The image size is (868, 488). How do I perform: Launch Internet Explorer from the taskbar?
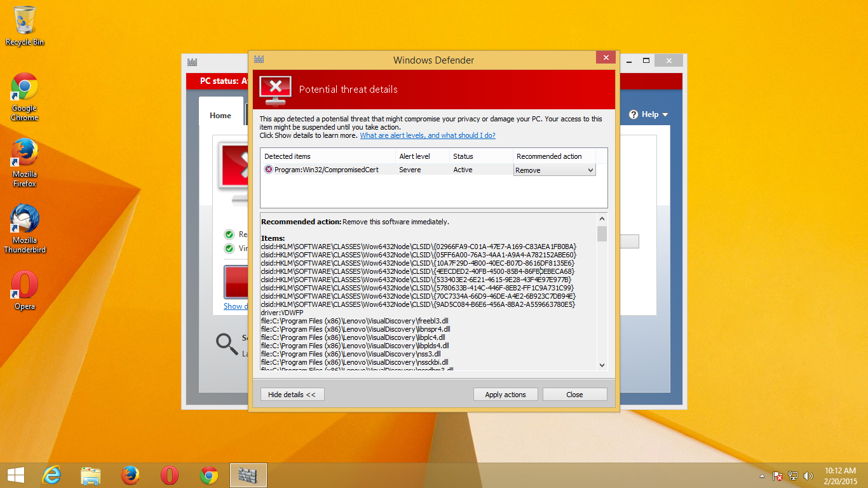pyautogui.click(x=51, y=475)
